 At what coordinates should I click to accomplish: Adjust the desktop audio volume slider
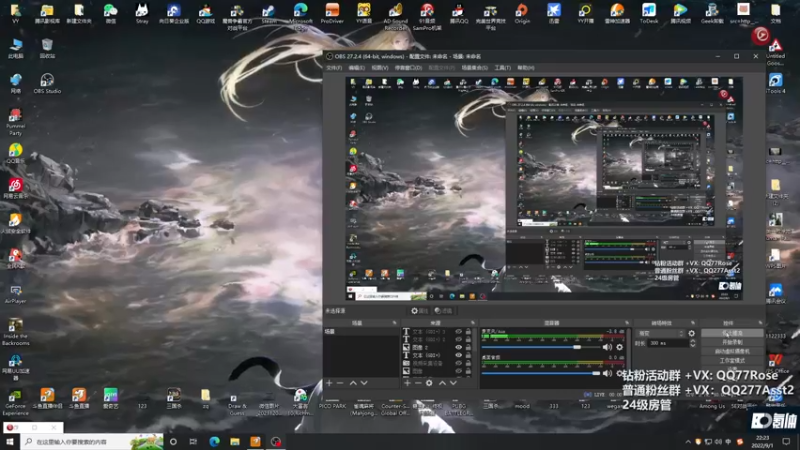540,373
